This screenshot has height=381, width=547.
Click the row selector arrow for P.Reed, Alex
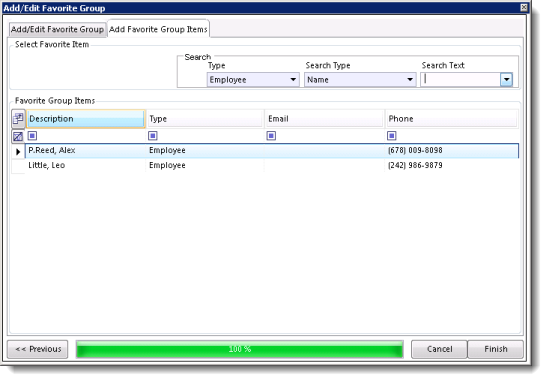[x=18, y=152]
